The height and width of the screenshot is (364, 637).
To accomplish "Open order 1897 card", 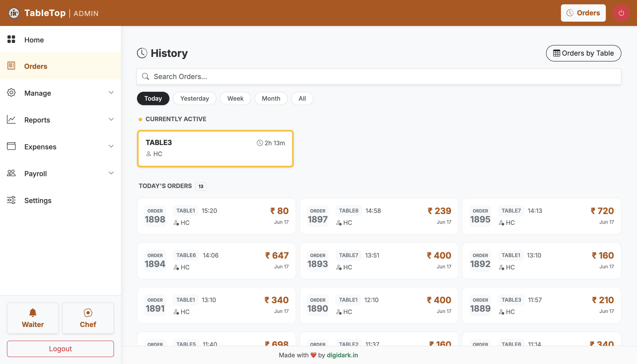I will (379, 216).
